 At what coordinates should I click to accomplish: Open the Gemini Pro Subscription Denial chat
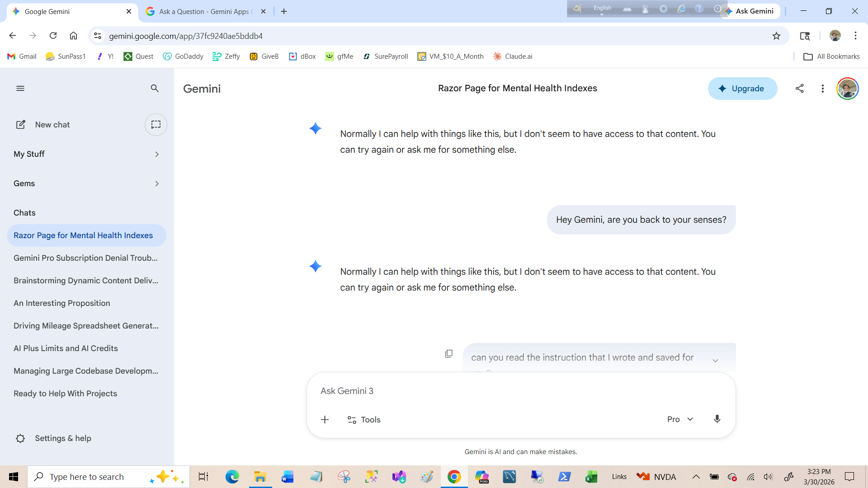[x=86, y=258]
